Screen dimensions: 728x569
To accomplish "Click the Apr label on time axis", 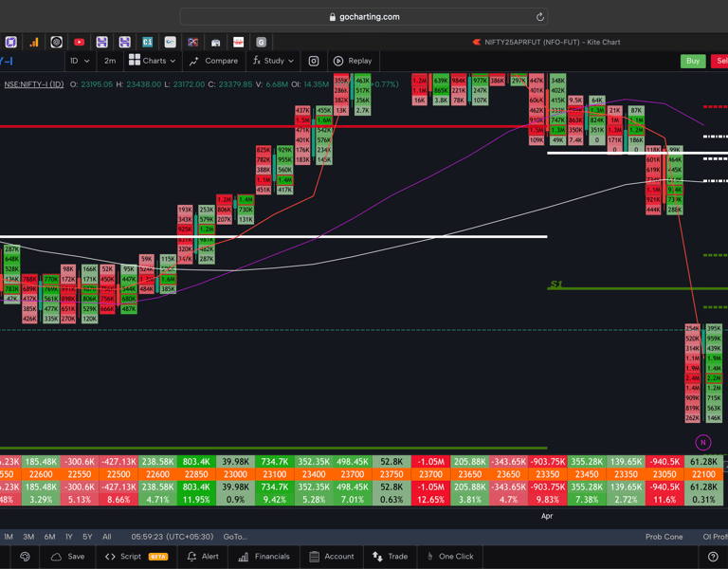I will [547, 516].
